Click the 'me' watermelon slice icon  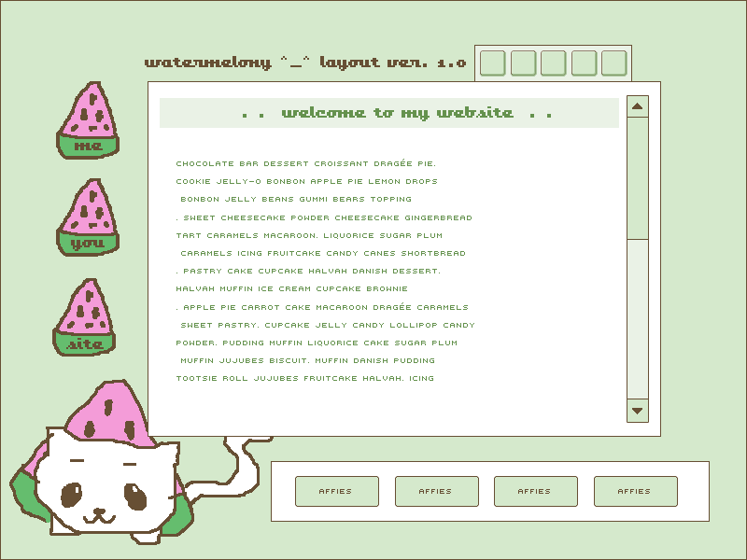(89, 121)
